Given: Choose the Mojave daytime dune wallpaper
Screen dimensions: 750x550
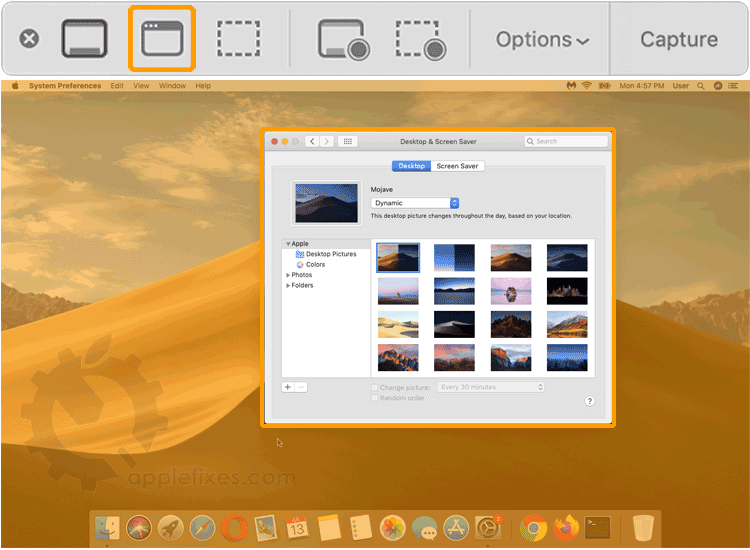Looking at the screenshot, I should [511, 257].
